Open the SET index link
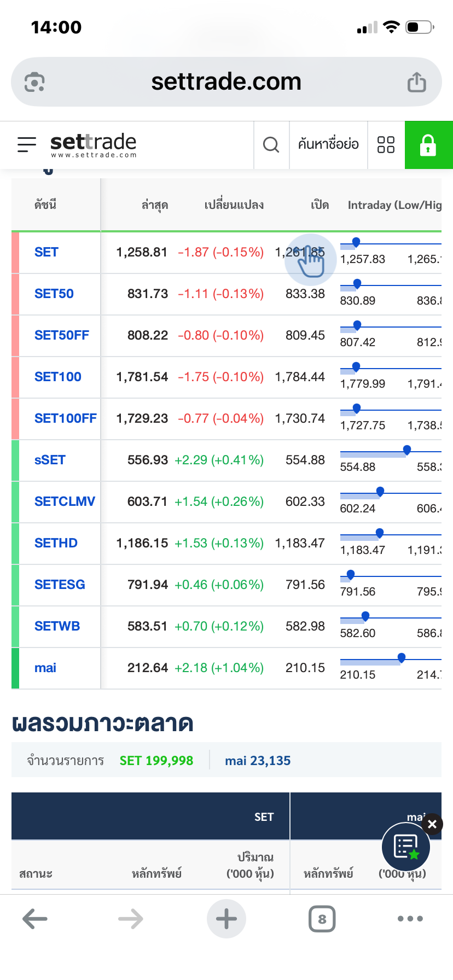This screenshot has height=980, width=453. click(47, 252)
